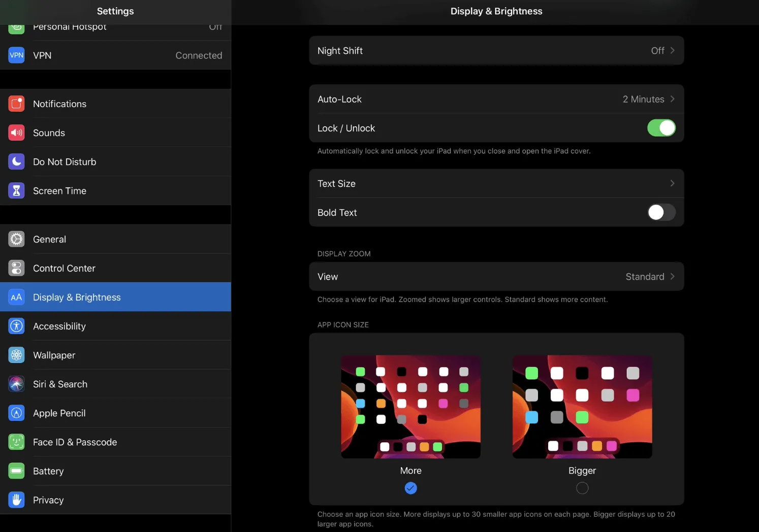Image resolution: width=759 pixels, height=532 pixels.
Task: Open Text Size via its chevron
Action: pos(672,183)
